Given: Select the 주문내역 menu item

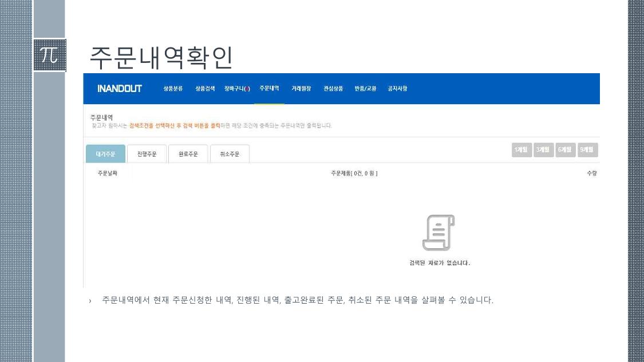Looking at the screenshot, I should click(269, 89).
